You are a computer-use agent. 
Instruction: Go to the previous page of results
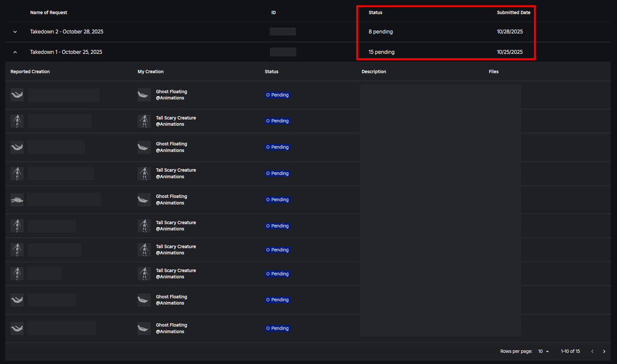[x=592, y=352]
